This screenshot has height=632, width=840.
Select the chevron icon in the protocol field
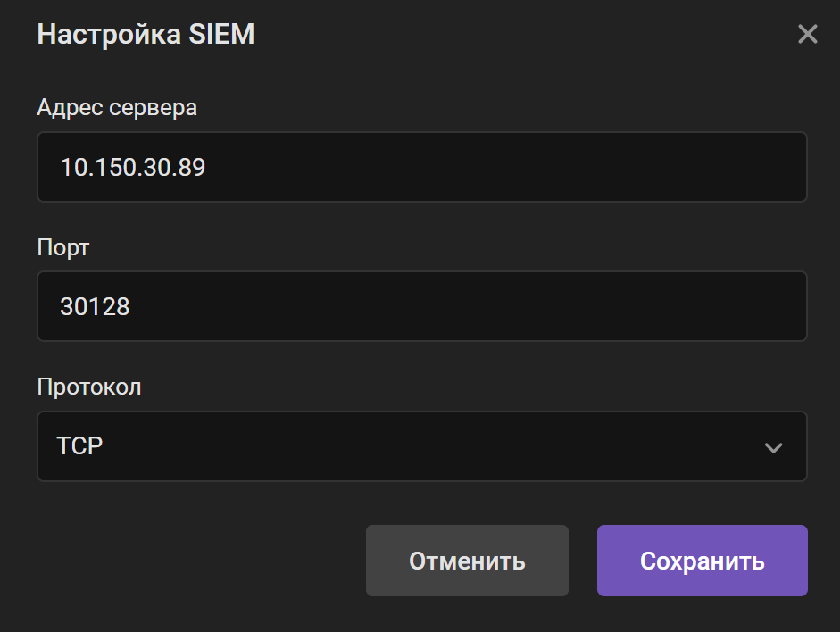coord(773,449)
